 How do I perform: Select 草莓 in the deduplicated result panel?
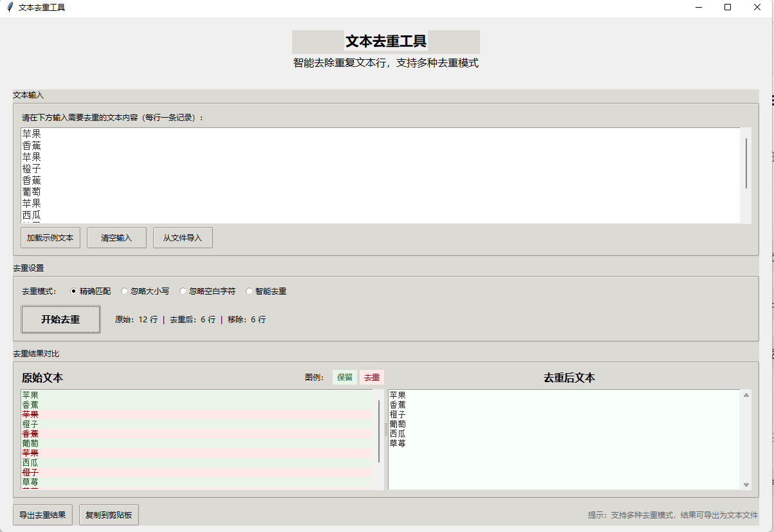click(397, 443)
